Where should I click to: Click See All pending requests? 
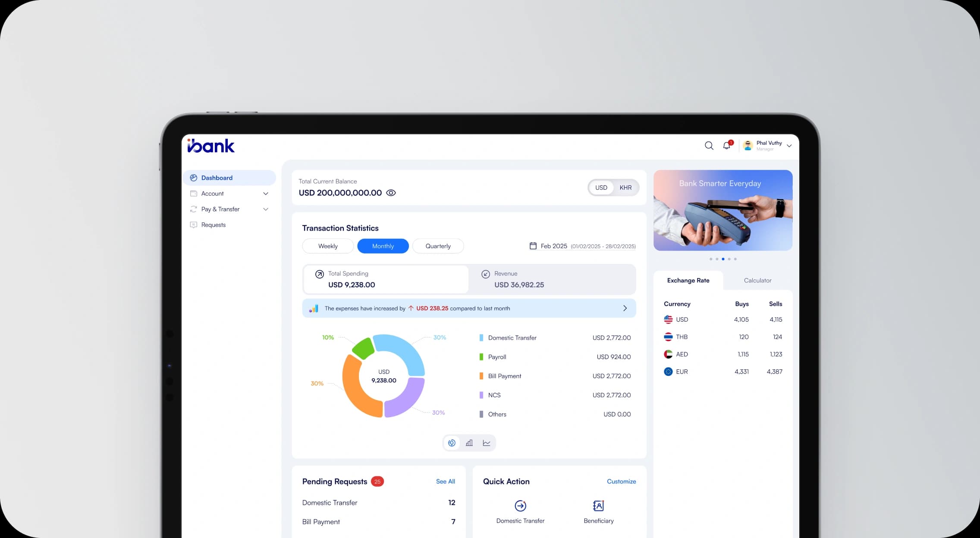pos(446,482)
